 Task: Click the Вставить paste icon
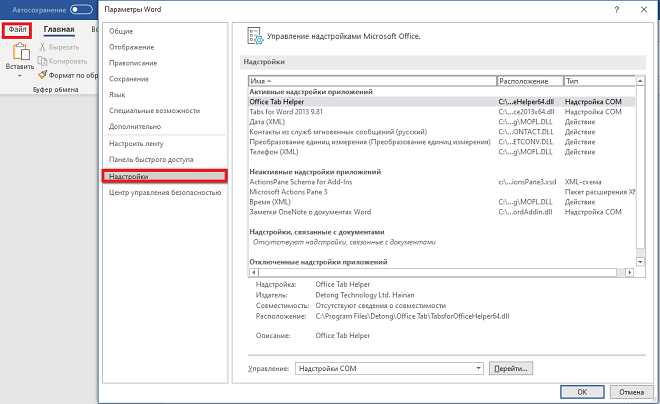tap(20, 52)
